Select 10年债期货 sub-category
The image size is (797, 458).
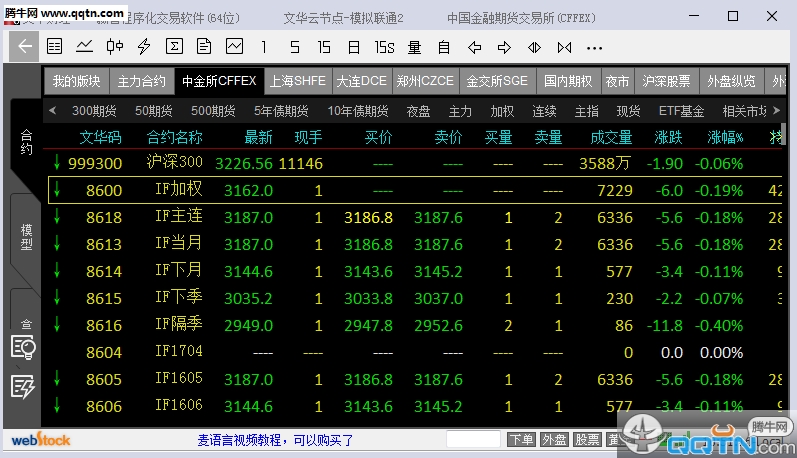tap(358, 111)
